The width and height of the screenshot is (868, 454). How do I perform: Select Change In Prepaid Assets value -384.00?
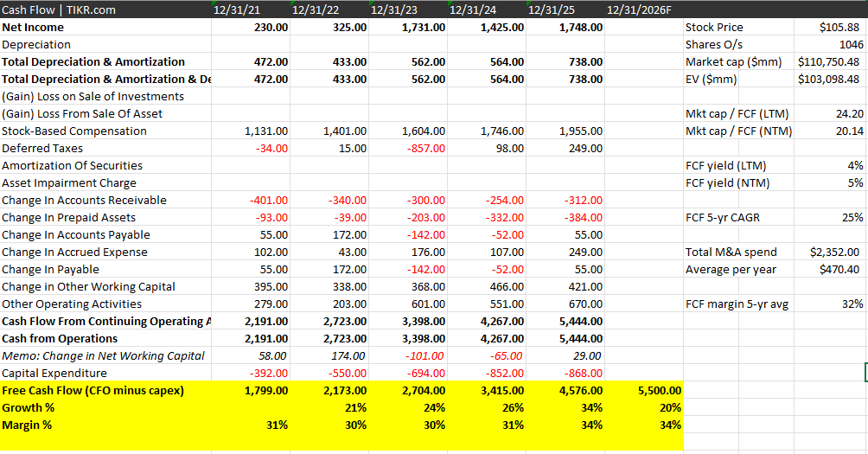click(x=583, y=218)
